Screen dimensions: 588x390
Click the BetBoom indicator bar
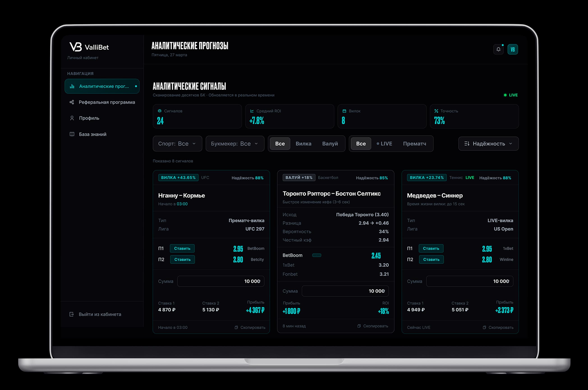[x=317, y=255]
